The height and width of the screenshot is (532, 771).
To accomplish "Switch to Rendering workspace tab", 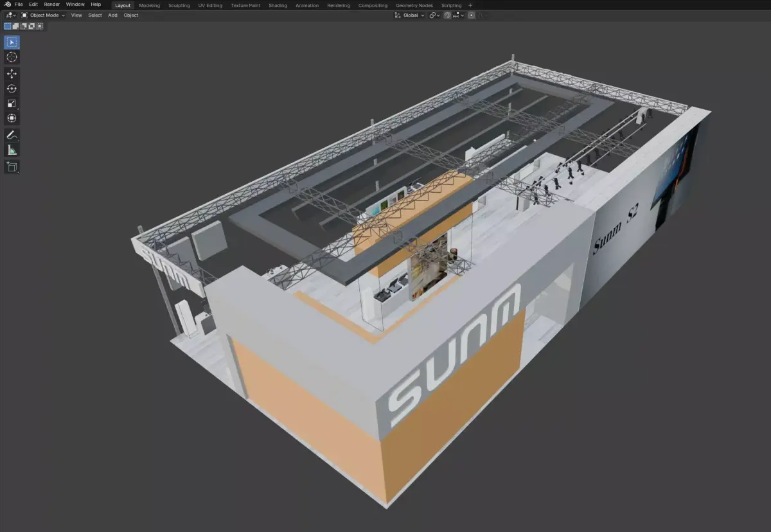I will [339, 5].
